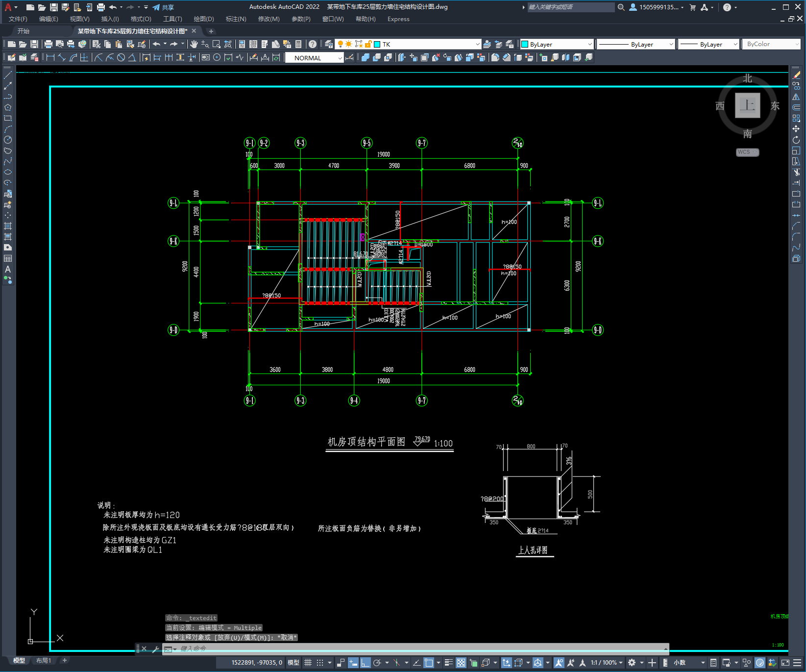Select the Multiline Text tool
Screen dimensions: 806x672
(8, 269)
